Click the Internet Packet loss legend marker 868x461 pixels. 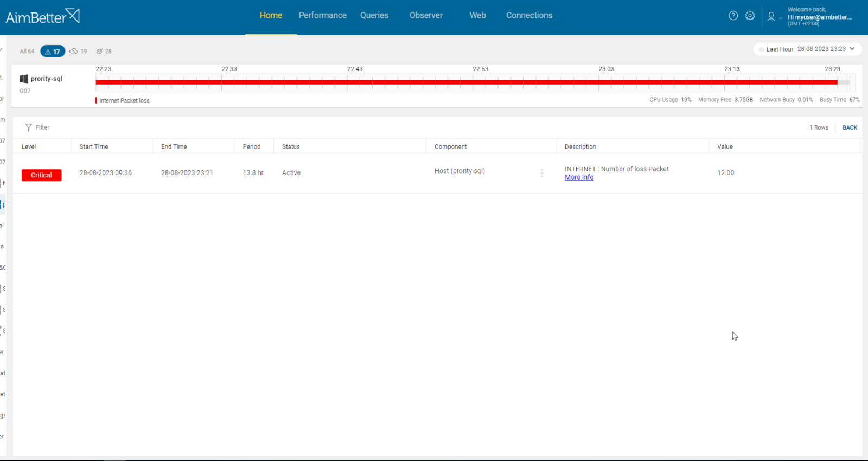tap(96, 100)
